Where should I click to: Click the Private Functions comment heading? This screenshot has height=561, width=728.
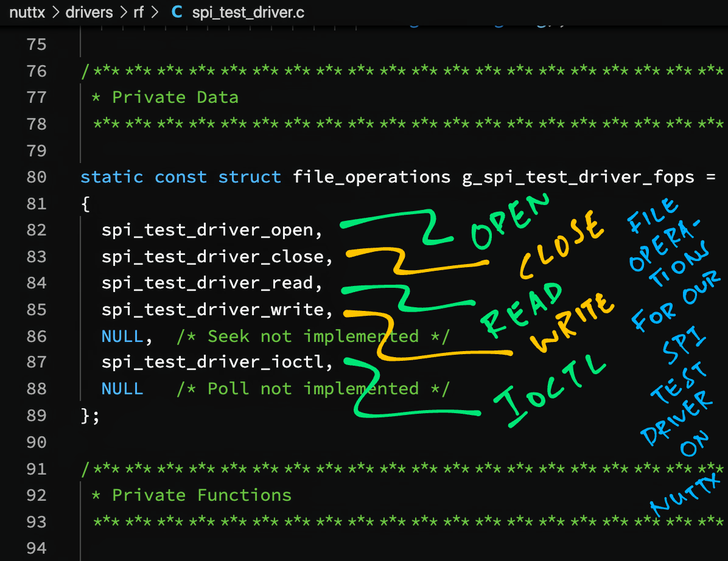coord(201,495)
